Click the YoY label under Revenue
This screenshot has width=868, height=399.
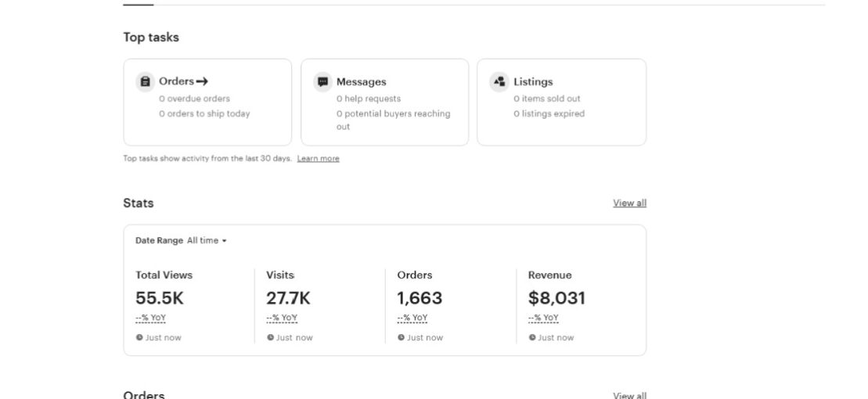[543, 318]
